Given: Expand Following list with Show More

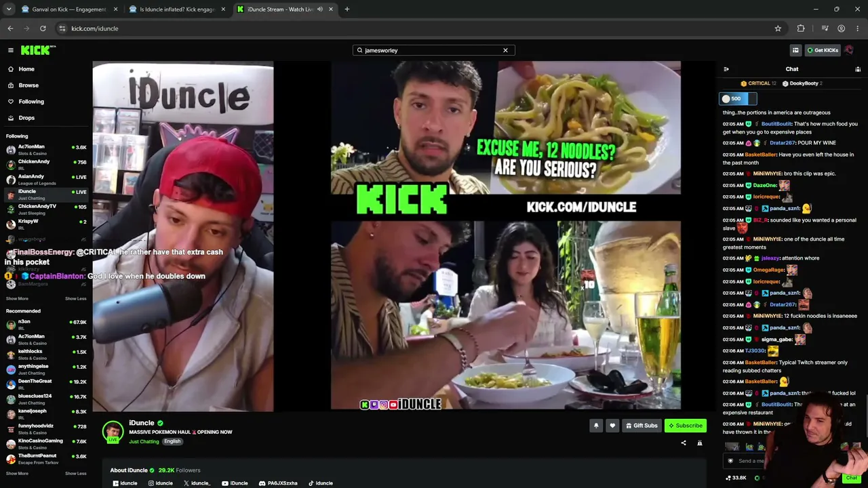Looking at the screenshot, I should coord(17,299).
